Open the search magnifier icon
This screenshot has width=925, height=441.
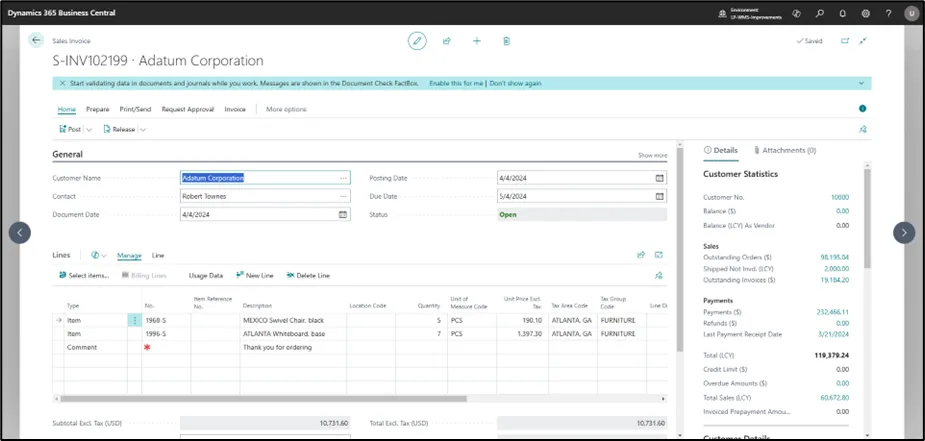tap(819, 13)
